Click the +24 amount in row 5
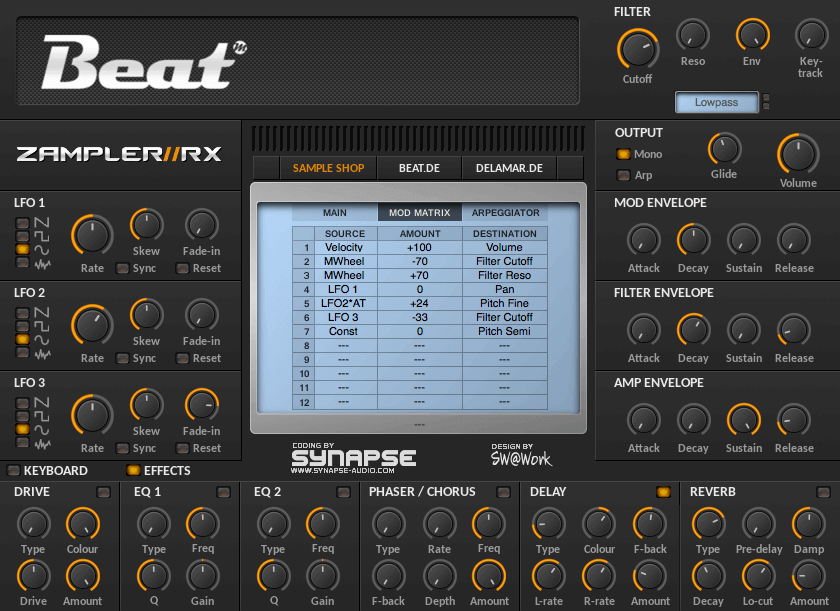The height and width of the screenshot is (611, 840). 420,303
